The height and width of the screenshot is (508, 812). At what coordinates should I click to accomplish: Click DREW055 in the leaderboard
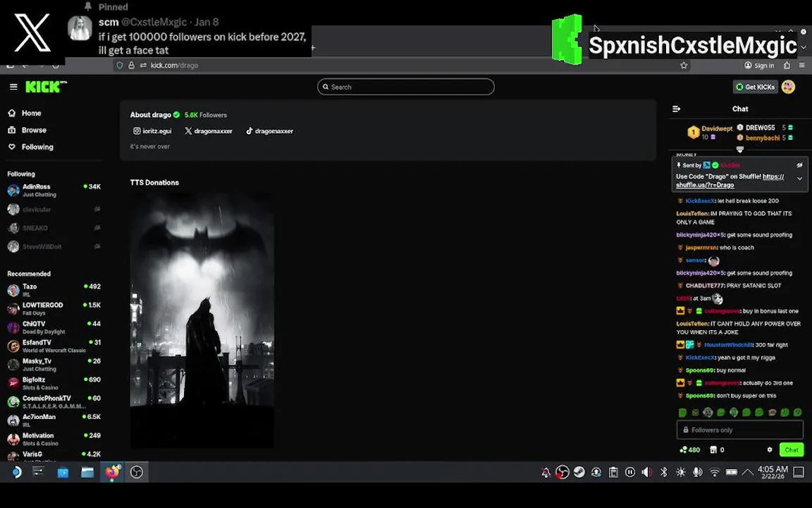761,128
